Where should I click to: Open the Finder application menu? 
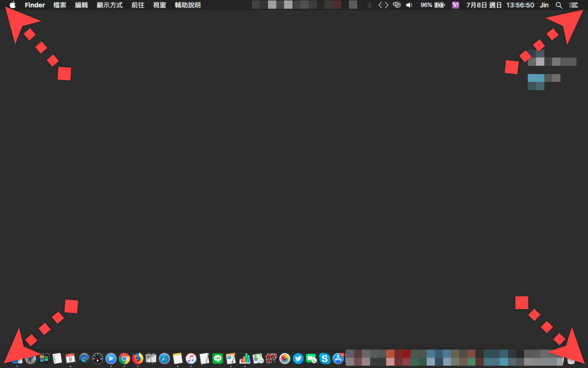[35, 5]
